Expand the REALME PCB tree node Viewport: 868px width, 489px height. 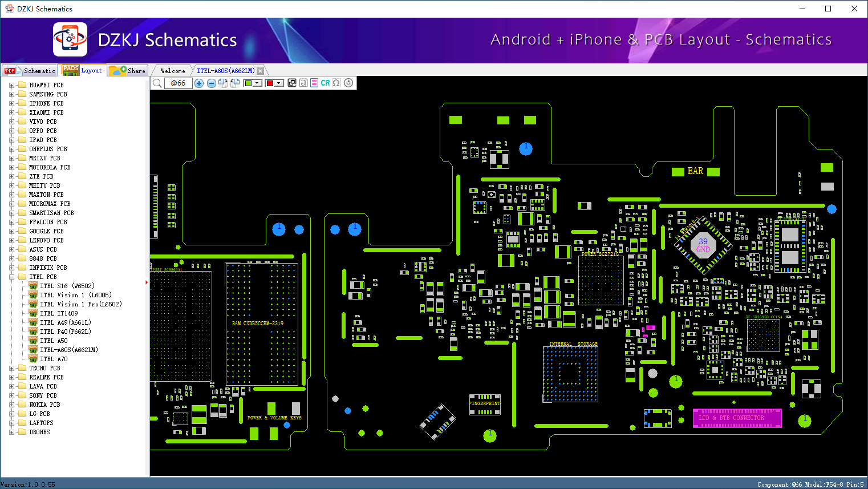tap(11, 377)
